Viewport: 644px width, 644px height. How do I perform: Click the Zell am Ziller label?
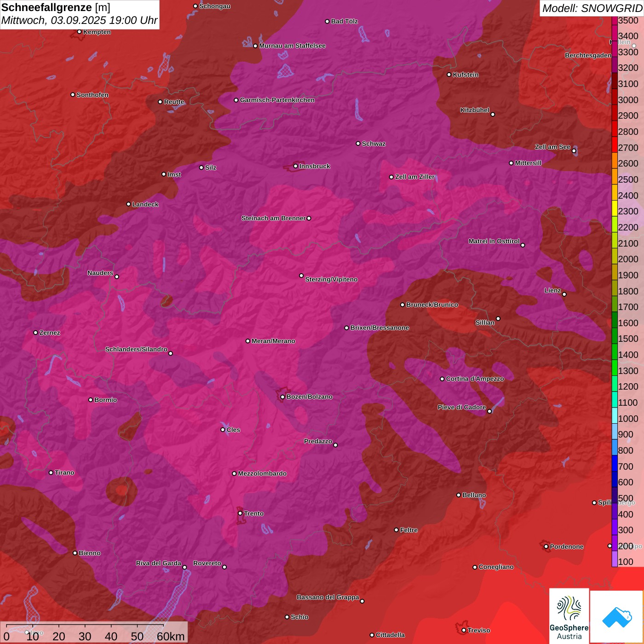pyautogui.click(x=415, y=177)
